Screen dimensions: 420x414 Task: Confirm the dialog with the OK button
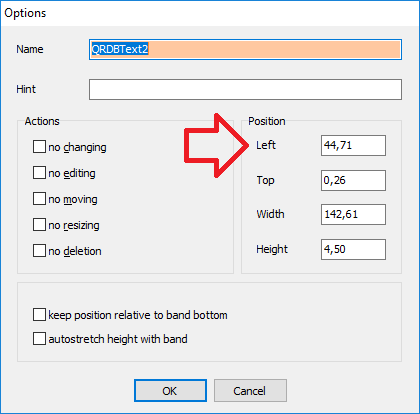(x=170, y=390)
